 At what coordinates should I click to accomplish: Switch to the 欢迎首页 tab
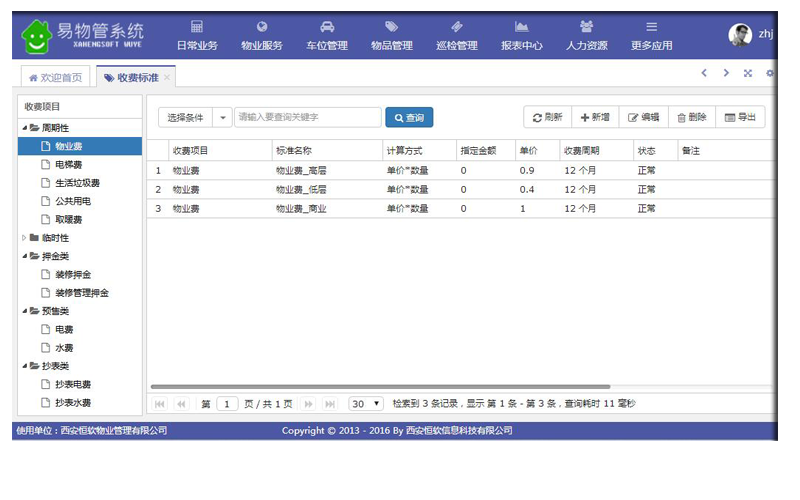tap(57, 77)
